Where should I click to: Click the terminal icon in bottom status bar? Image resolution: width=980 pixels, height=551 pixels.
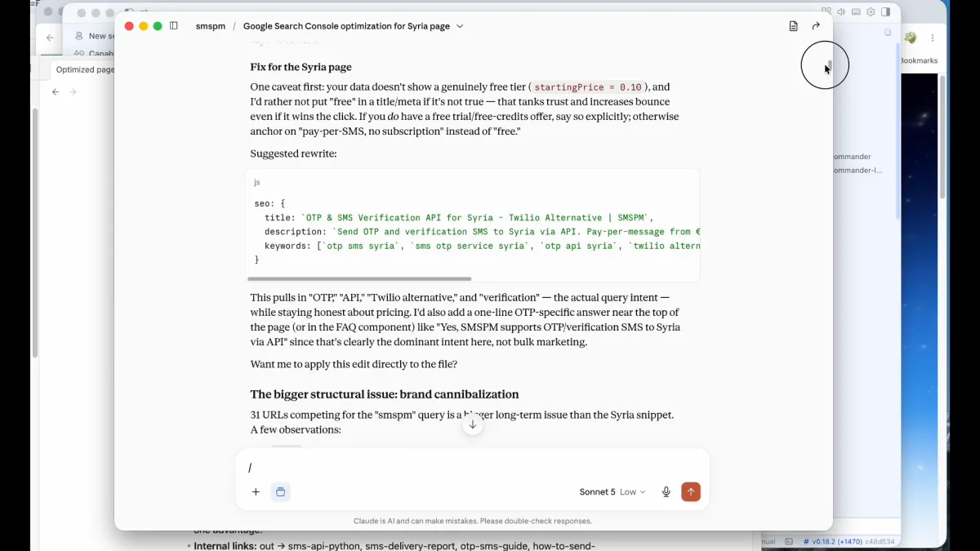click(x=789, y=541)
